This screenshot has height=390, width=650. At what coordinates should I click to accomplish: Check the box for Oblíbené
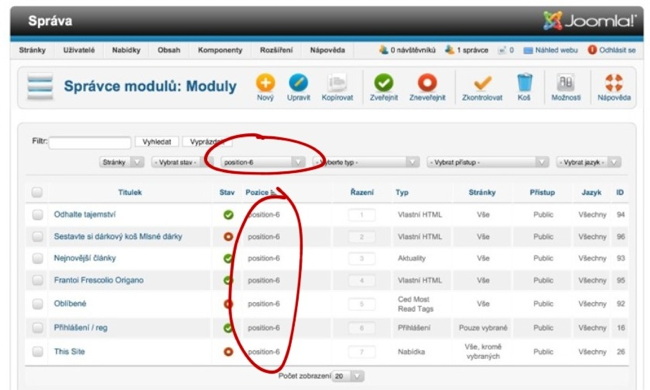tap(38, 304)
